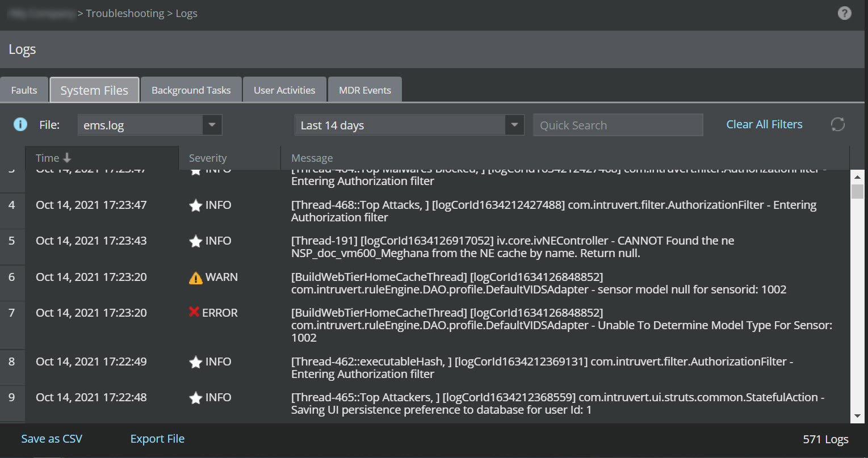Screen dimensions: 868x458
Task: Focus the Quick Search input field
Action: (x=618, y=125)
